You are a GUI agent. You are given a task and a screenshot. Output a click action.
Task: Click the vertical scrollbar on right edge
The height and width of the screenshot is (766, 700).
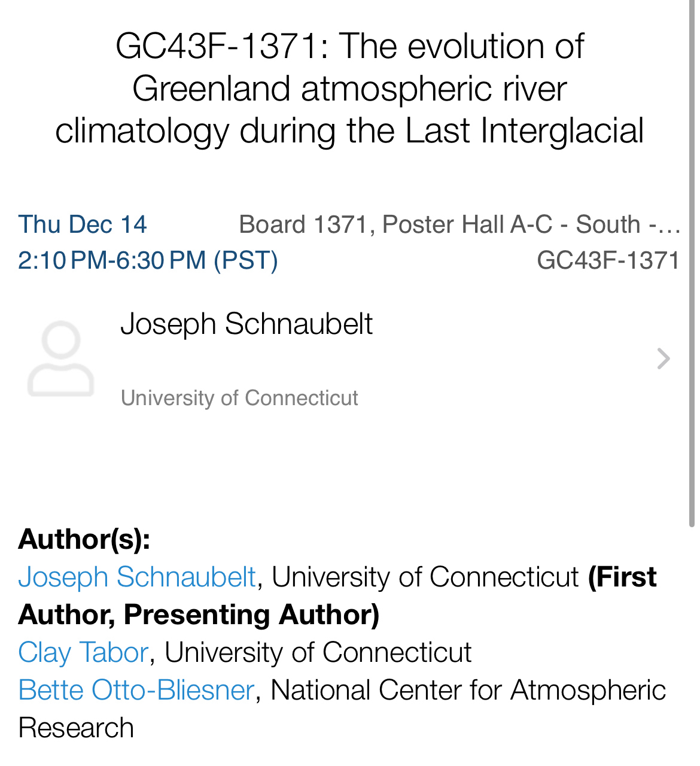pyautogui.click(x=692, y=263)
